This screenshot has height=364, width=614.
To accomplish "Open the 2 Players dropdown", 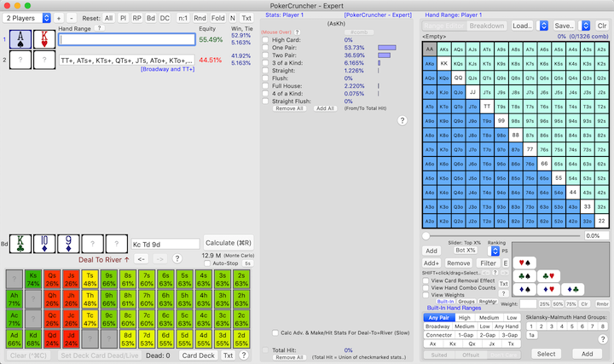I will 27,18.
